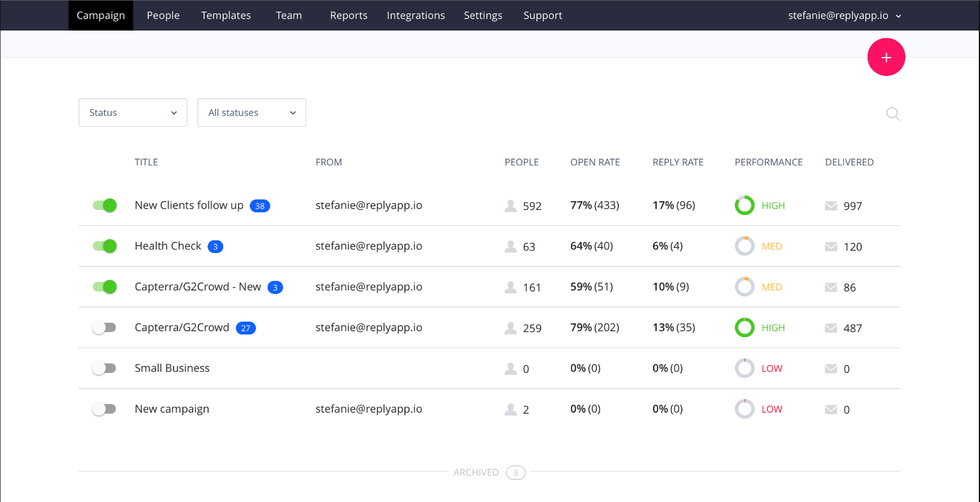
Task: Open the Settings tab
Action: tap(483, 16)
